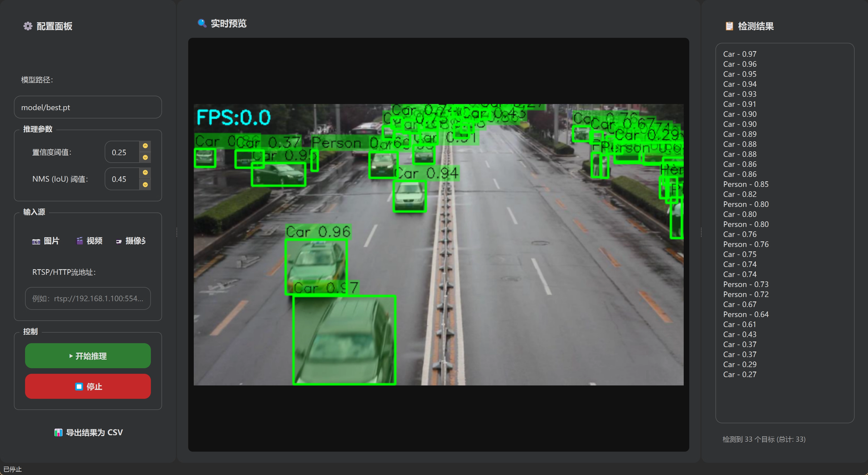Switch to the 图片 input source tab

[46, 241]
